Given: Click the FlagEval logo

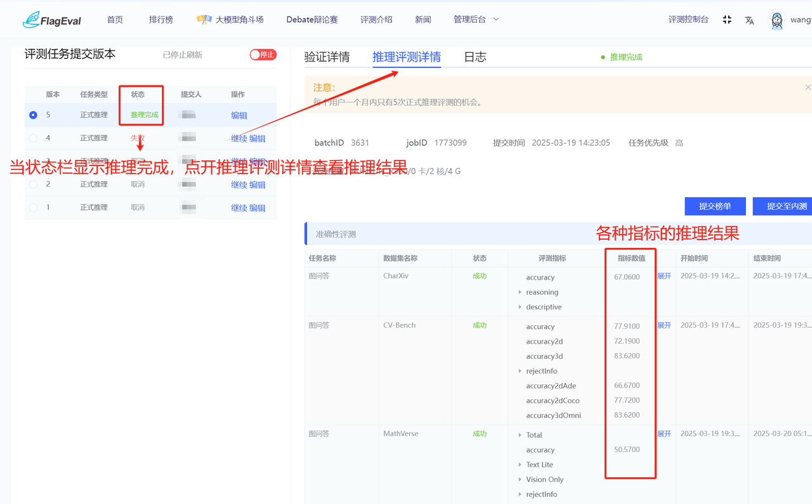Looking at the screenshot, I should (52, 20).
